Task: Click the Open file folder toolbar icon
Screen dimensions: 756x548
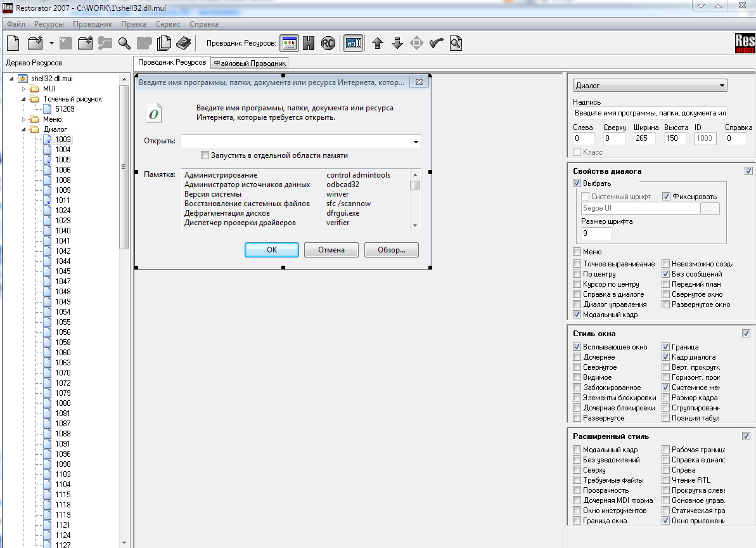Action: coord(35,43)
